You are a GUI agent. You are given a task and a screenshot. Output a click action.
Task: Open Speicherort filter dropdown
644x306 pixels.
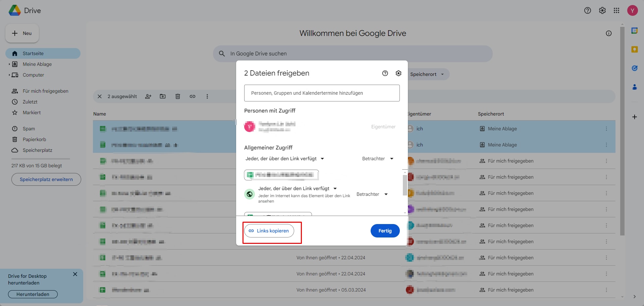coord(427,74)
